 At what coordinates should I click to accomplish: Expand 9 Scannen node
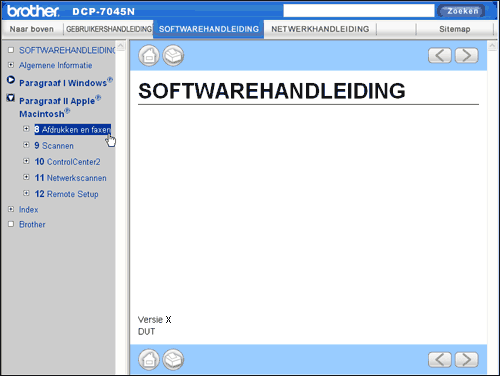(x=26, y=145)
